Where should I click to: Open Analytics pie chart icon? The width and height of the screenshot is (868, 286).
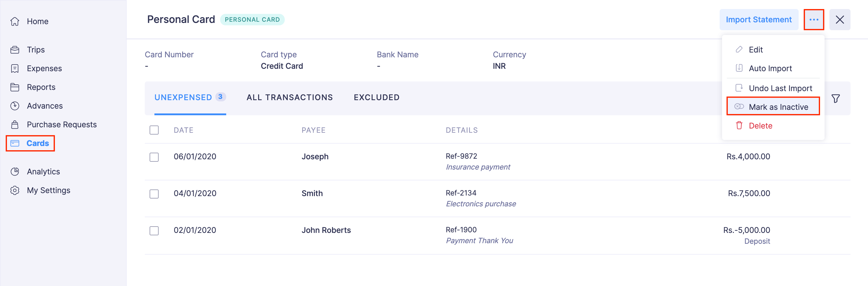(15, 171)
